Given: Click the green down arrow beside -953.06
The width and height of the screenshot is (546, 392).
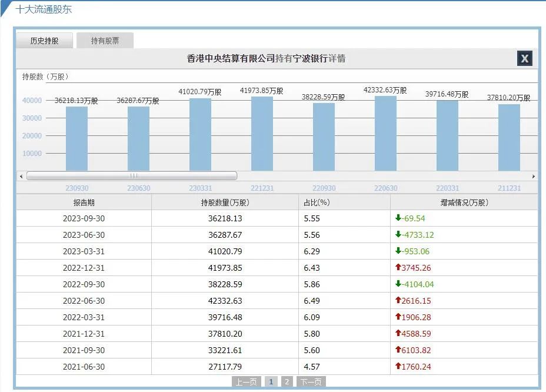Looking at the screenshot, I should coord(398,251).
